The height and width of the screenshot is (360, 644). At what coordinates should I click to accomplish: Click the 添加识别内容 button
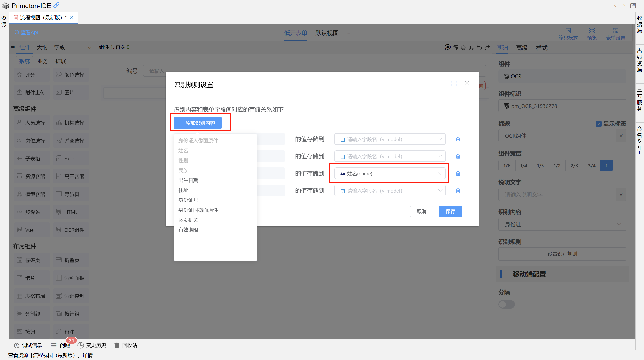coord(198,123)
